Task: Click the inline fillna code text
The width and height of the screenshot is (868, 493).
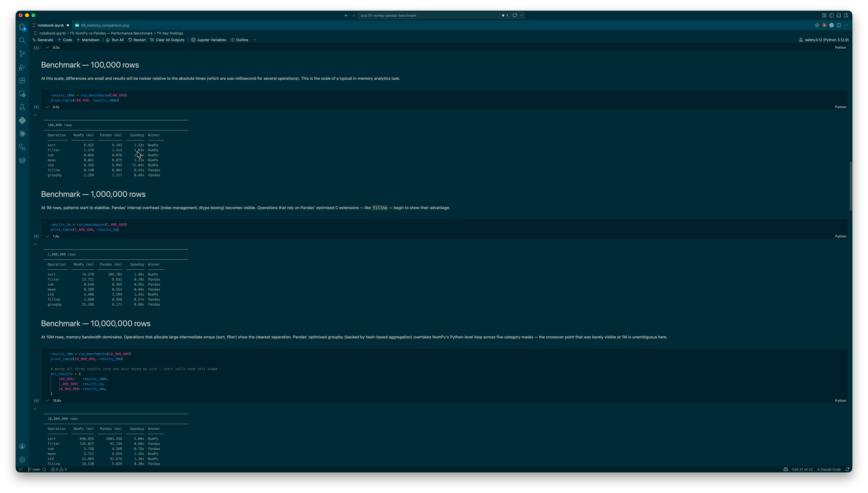Action: click(380, 208)
